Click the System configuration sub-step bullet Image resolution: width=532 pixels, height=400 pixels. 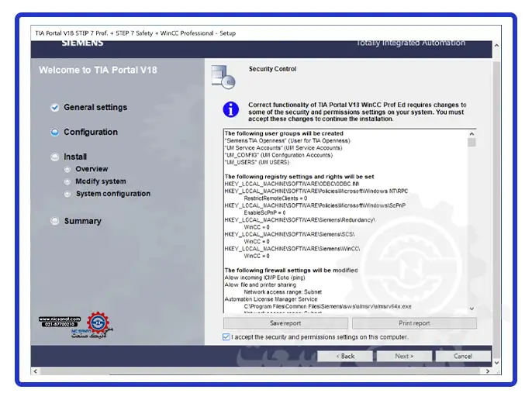click(67, 194)
